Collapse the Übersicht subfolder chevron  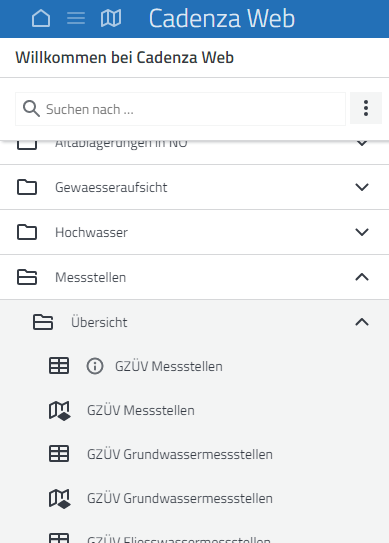pyautogui.click(x=362, y=322)
